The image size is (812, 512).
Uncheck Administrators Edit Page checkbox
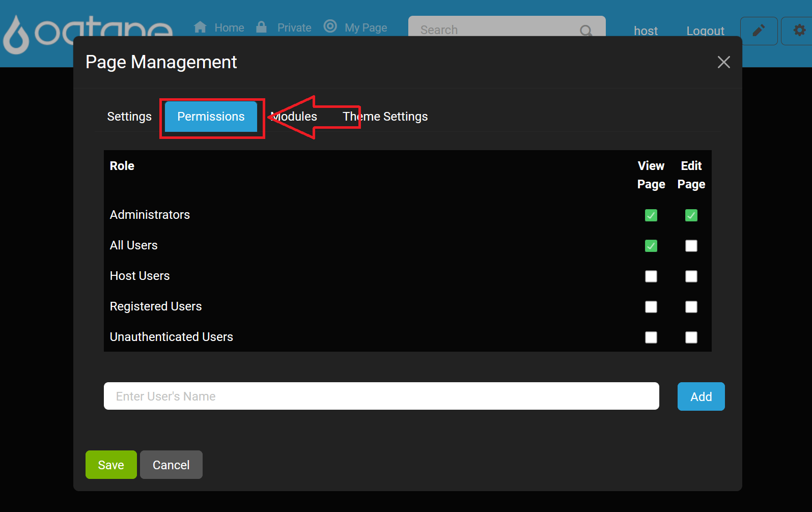point(691,215)
